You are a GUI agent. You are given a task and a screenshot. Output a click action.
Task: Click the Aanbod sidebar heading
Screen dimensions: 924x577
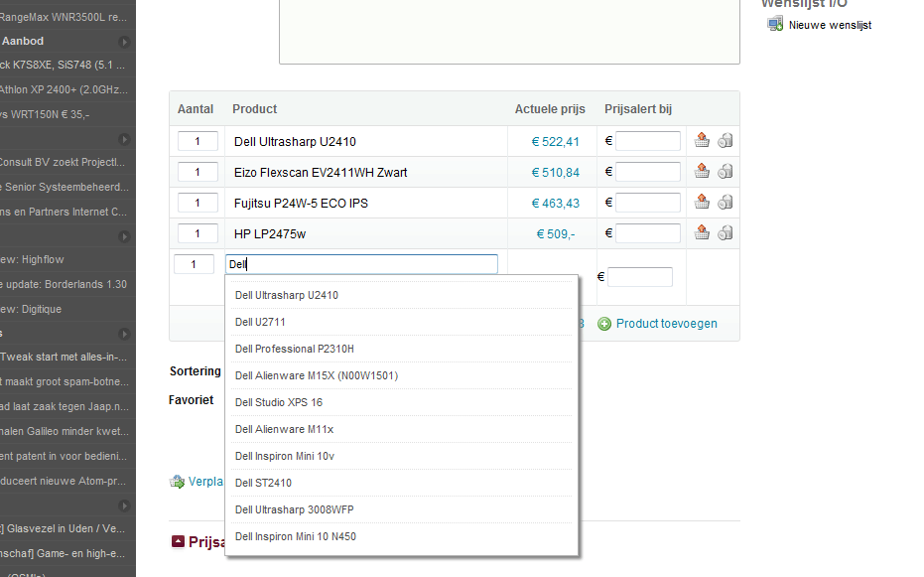pos(23,41)
